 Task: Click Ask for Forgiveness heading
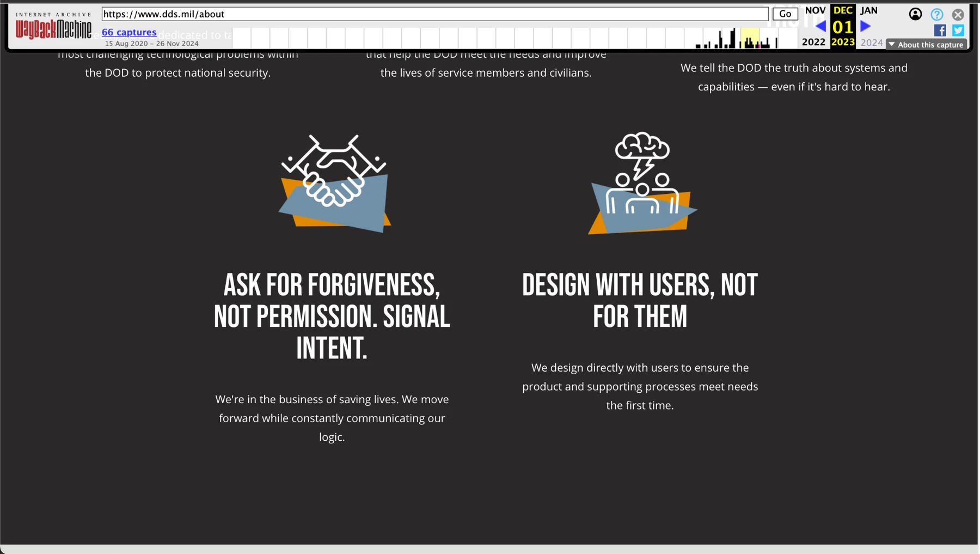tap(332, 316)
